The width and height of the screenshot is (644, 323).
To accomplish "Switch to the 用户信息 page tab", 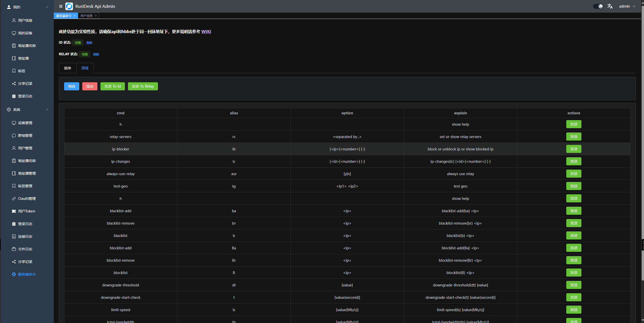I will (86, 16).
